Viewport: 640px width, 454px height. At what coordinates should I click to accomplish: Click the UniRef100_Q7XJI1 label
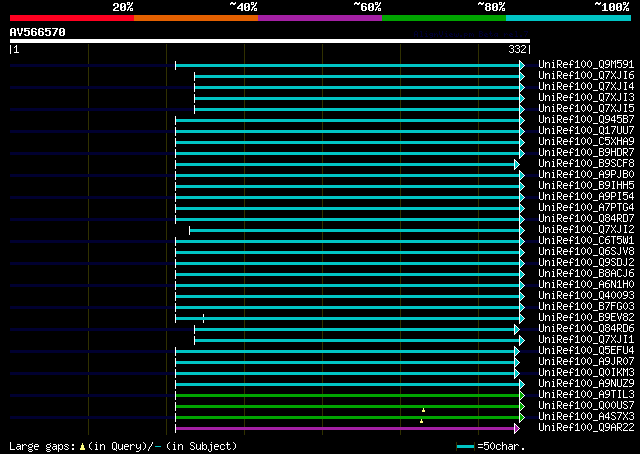[x=586, y=339]
